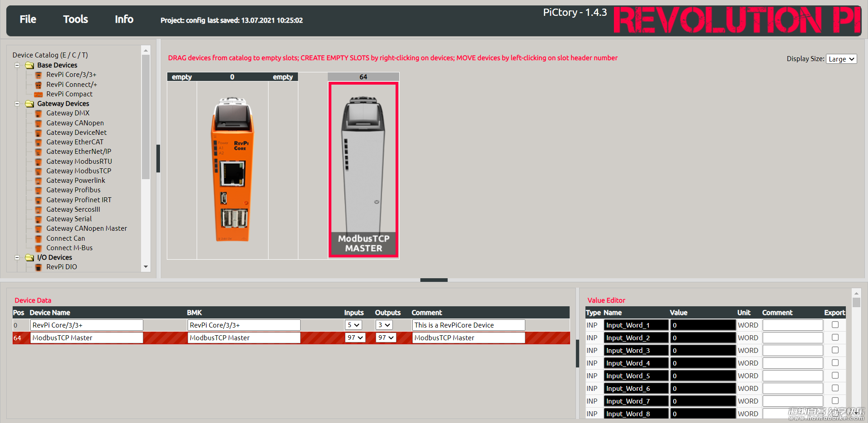Click the I/O Devices folder icon
The width and height of the screenshot is (868, 423).
[x=30, y=257]
